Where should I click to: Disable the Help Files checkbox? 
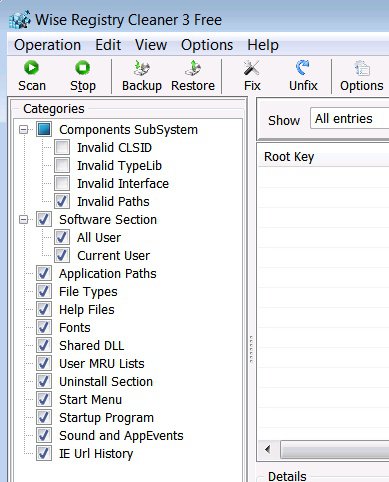click(x=44, y=309)
